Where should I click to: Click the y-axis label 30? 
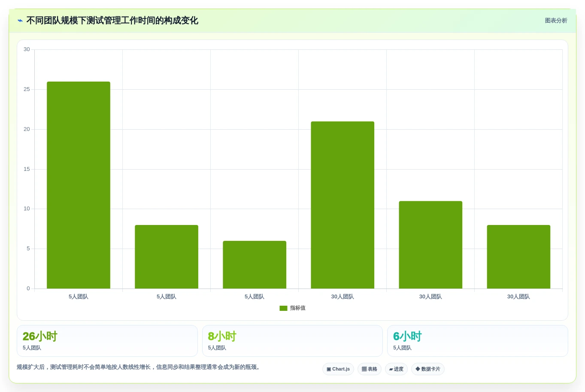[x=27, y=49]
